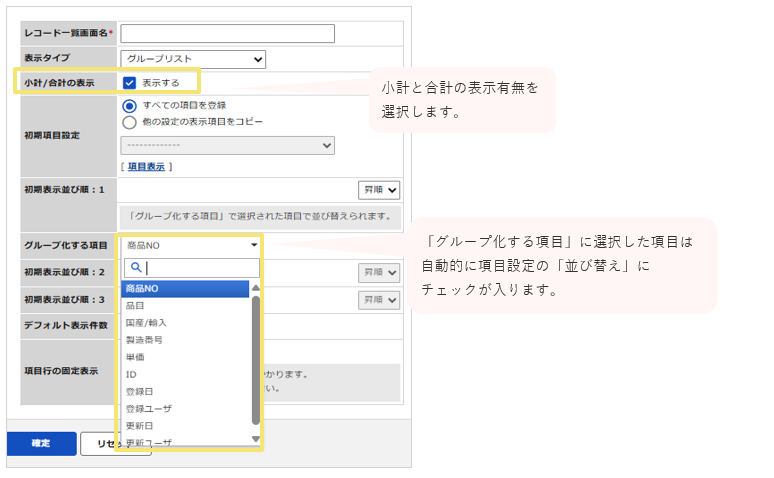Click the blue 確定 button
Image resolution: width=774 pixels, height=478 pixels.
tap(41, 443)
